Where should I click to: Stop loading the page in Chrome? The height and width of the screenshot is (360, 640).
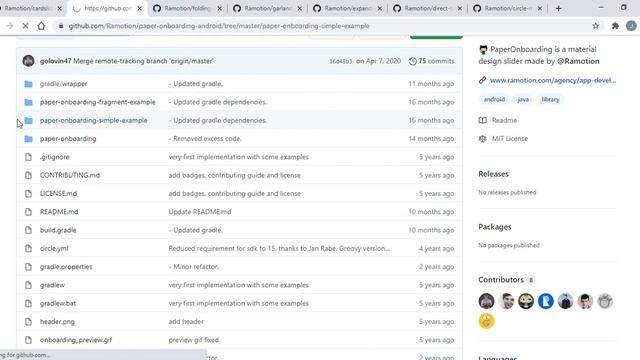pos(25,26)
